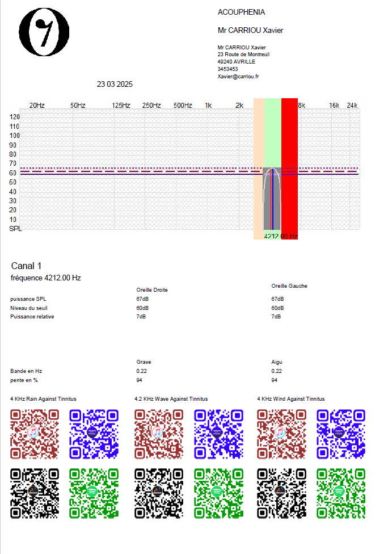Viewport: 392px width, 554px height.
Task: Click '4 KHz Rain Against Tinnitus' title
Action: click(43, 399)
